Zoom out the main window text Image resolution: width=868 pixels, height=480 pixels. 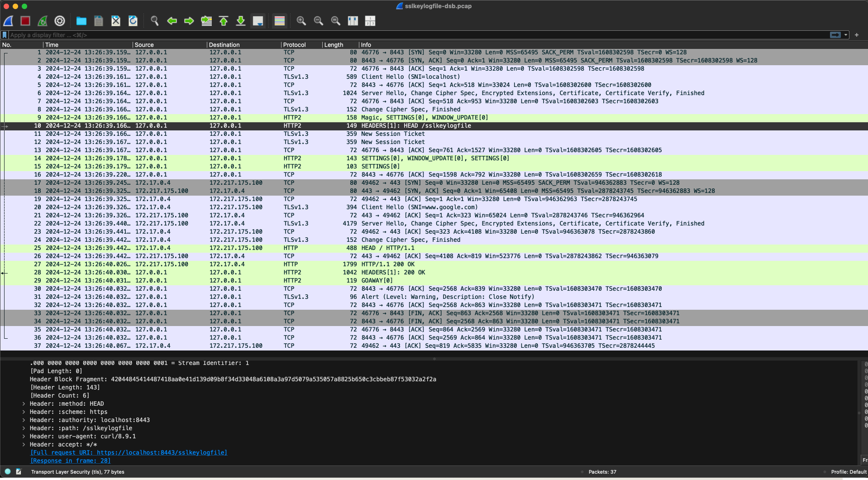coord(319,21)
